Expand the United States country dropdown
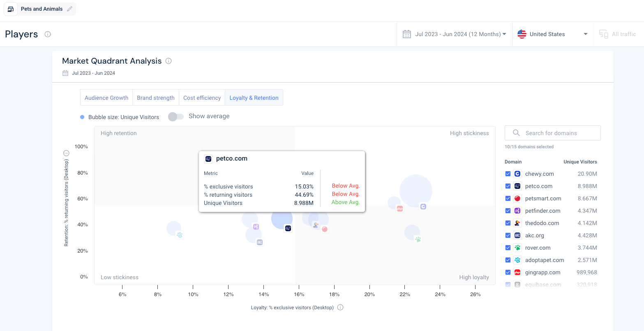644x331 pixels. (x=552, y=34)
